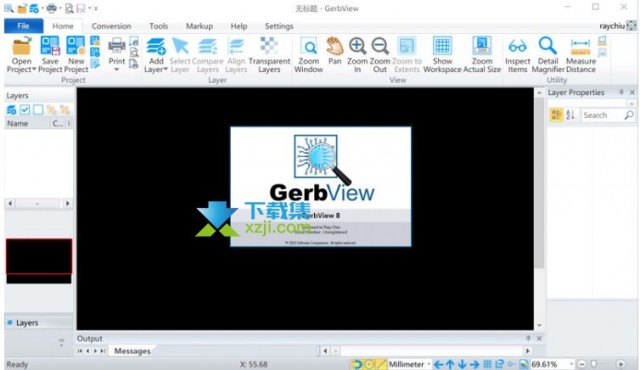Click the categorized view icon in Layer Properties
Image resolution: width=640 pixels, height=370 pixels.
(556, 115)
